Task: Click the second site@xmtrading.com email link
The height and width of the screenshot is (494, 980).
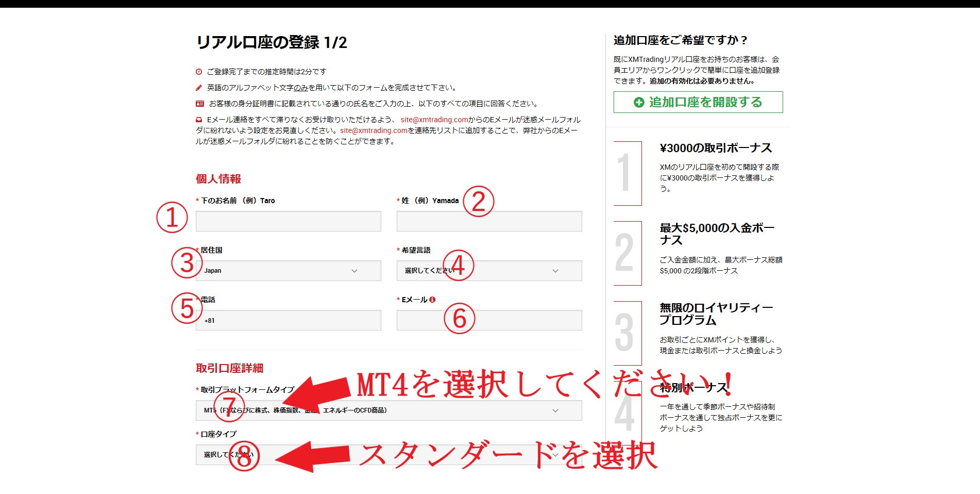Action: [x=374, y=130]
